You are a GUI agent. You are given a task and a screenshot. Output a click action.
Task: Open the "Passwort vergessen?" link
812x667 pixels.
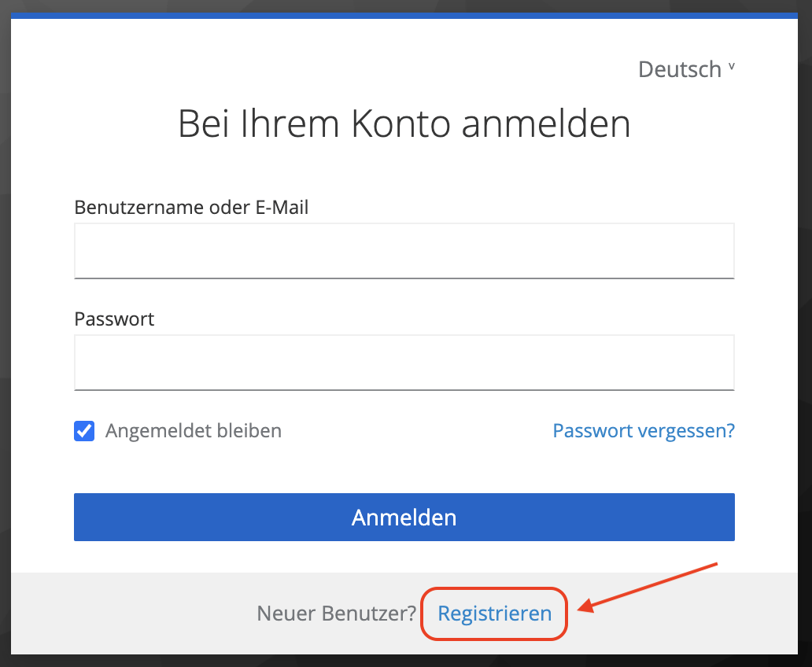coord(643,431)
